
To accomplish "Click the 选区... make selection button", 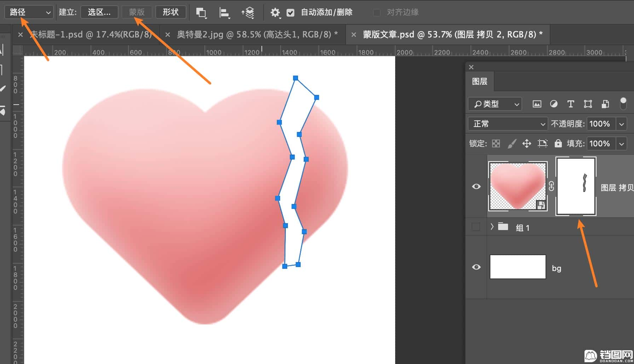I will coord(99,12).
